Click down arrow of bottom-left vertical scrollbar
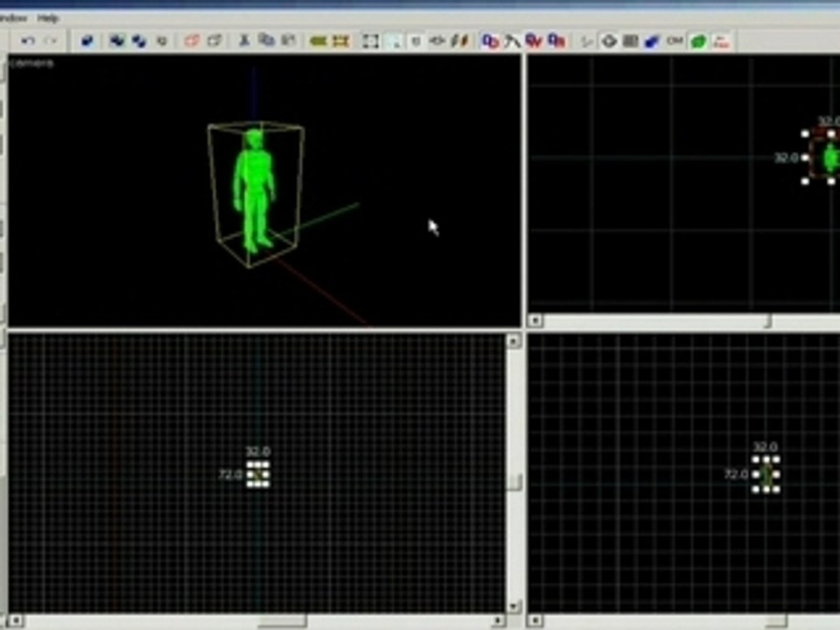Viewport: 840px width, 630px height. click(514, 606)
